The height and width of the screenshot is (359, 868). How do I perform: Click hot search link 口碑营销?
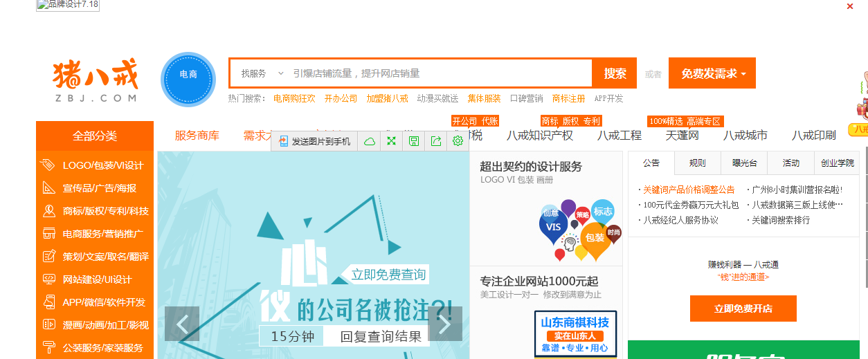(526, 99)
